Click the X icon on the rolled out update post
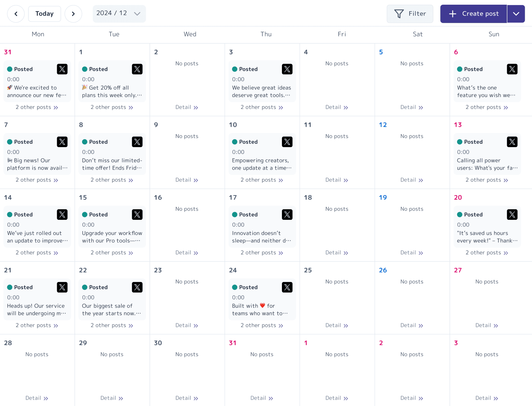Viewport: 532px width, 406px height. [62, 215]
